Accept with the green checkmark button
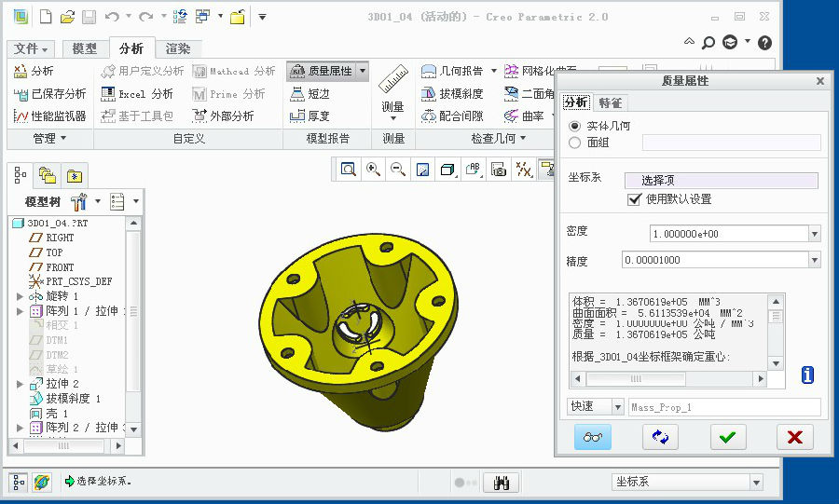839x504 pixels. tap(727, 437)
